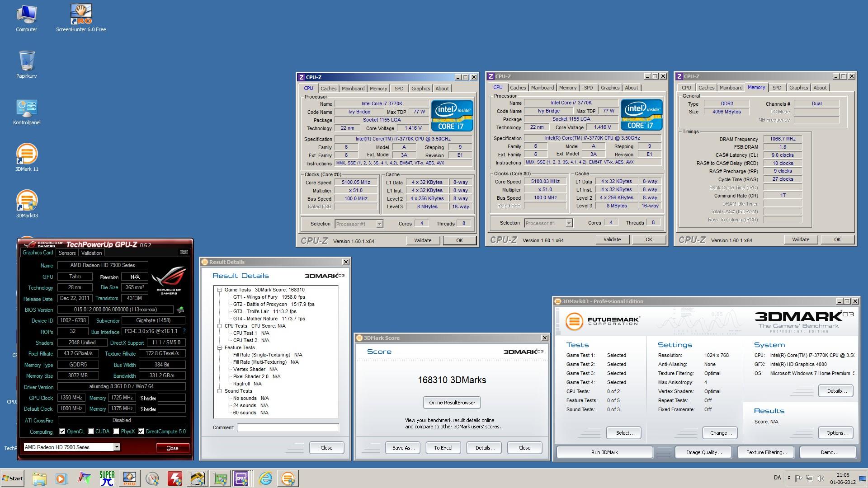Image resolution: width=868 pixels, height=488 pixels.
Task: Click the Comment field in Result Details
Action: coord(288,427)
